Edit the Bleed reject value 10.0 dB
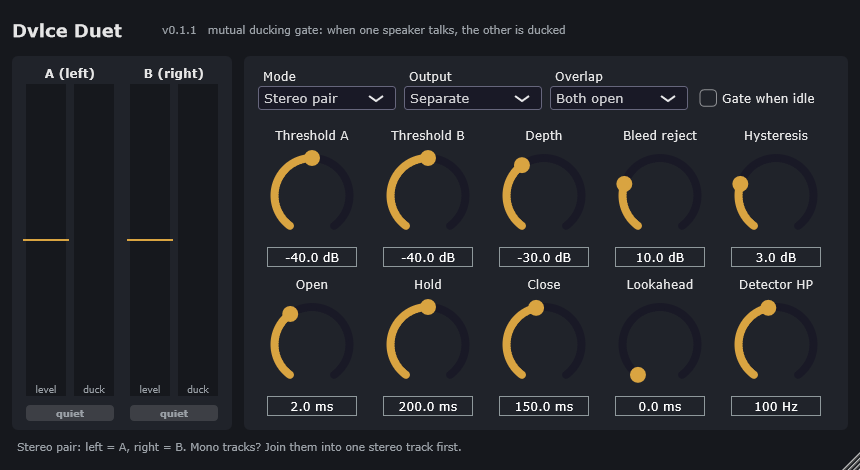This screenshot has height=470, width=860. (x=660, y=257)
